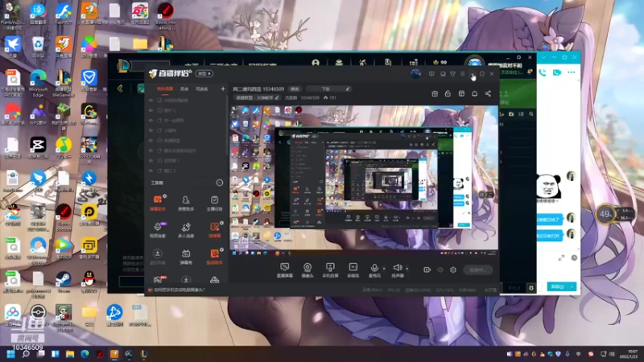Toggle eye for the first source row
Image resolution: width=644 pixels, height=362 pixels.
[x=151, y=100]
